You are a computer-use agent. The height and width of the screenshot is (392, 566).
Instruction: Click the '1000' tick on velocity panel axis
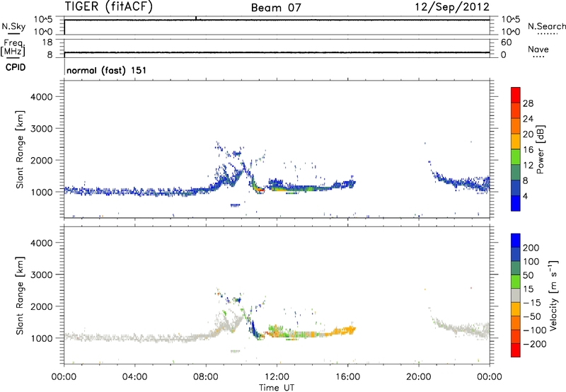pos(42,338)
